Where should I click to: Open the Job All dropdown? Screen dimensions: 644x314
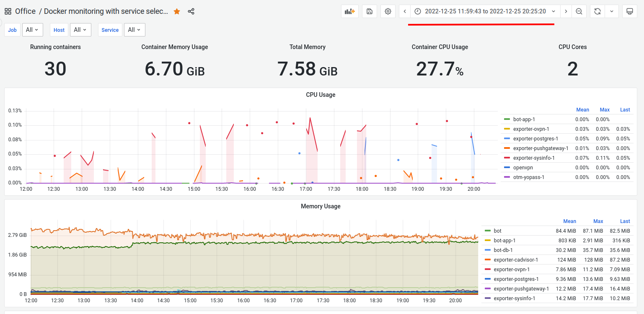(32, 29)
